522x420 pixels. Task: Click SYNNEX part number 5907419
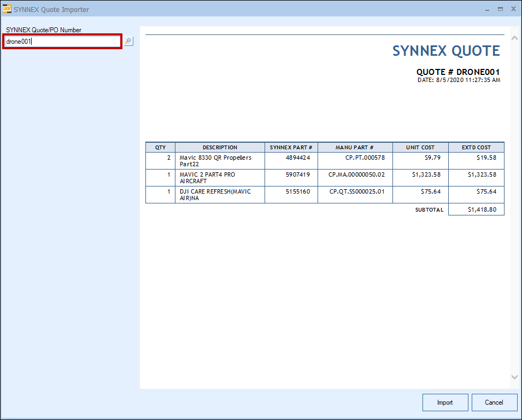(x=298, y=174)
